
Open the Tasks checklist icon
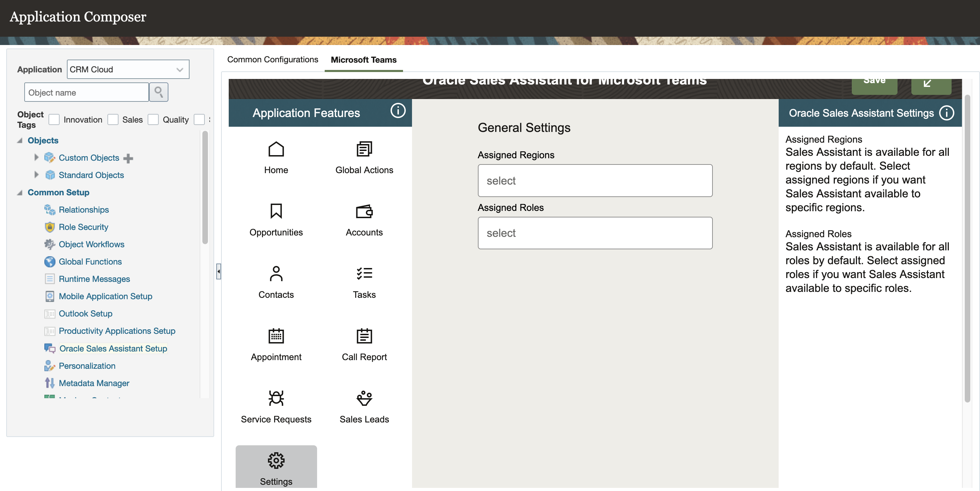pyautogui.click(x=364, y=273)
